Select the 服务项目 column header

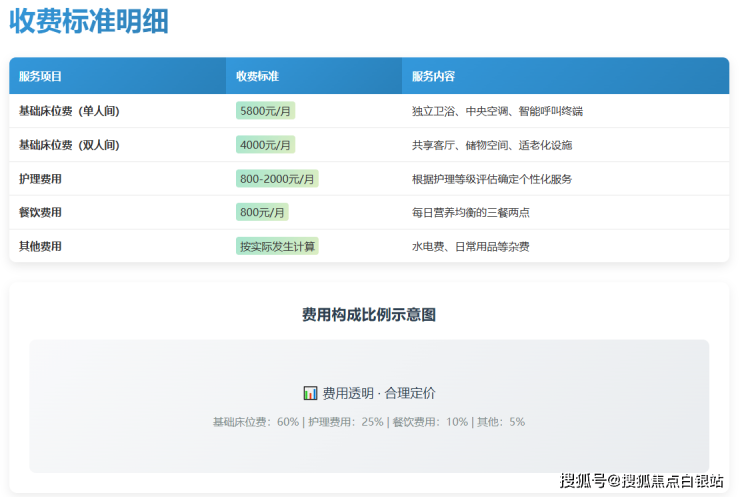coord(40,76)
